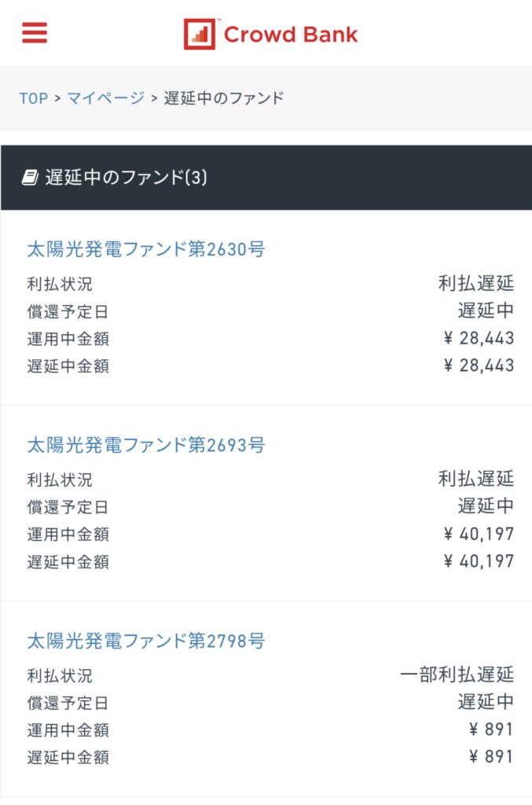
Task: Click the Crowd Bank red chart logo icon
Action: point(200,34)
